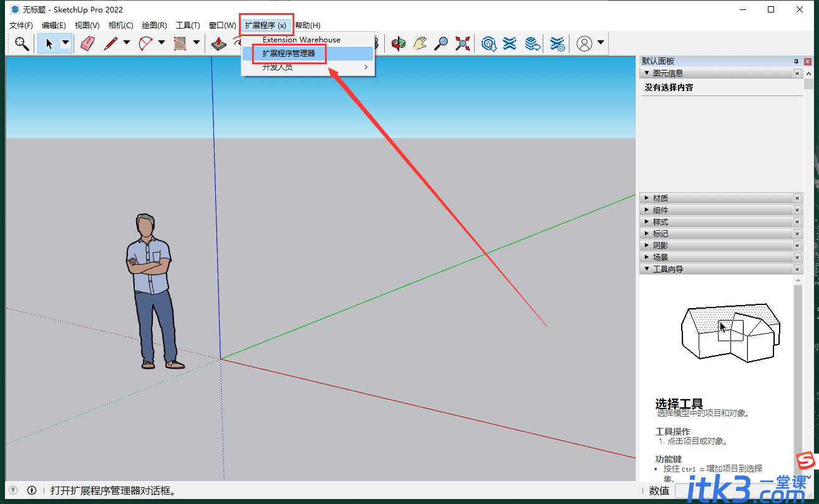The height and width of the screenshot is (504, 819).
Task: Open the Select tool dropdown arrow
Action: 65,43
